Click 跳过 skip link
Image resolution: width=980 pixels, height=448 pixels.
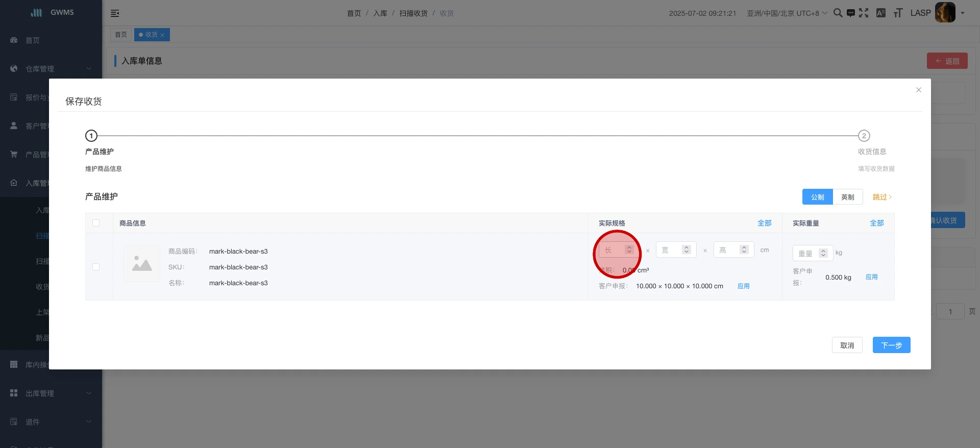coord(881,197)
